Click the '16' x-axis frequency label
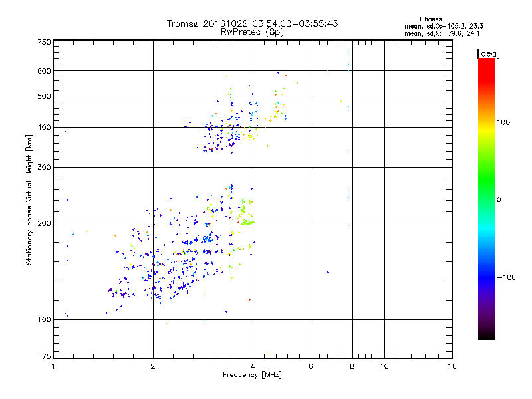 click(452, 366)
